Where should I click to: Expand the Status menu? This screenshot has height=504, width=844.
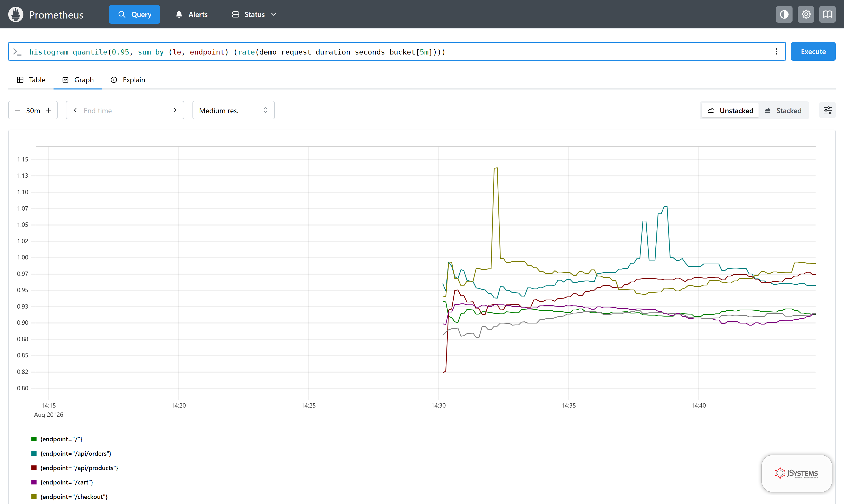254,14
